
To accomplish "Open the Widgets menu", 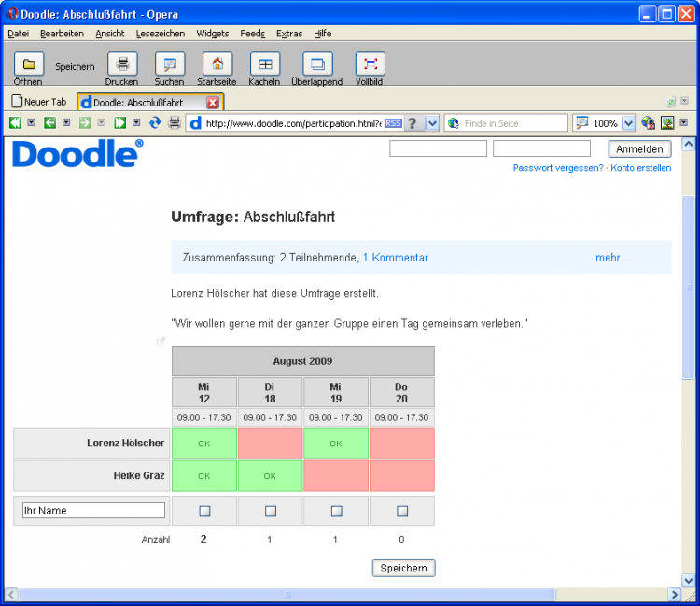I will (x=213, y=34).
